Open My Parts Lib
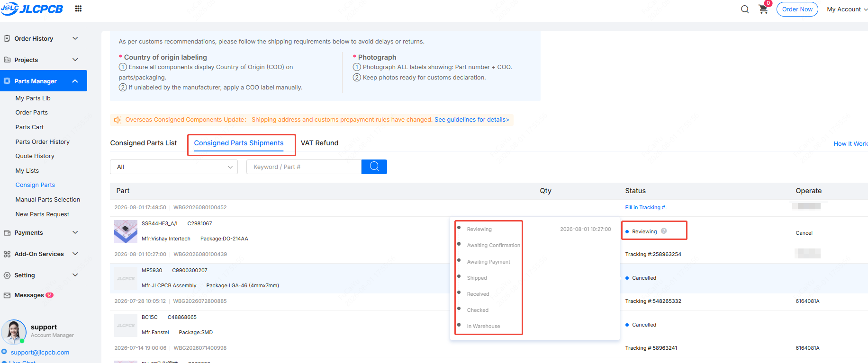 33,98
